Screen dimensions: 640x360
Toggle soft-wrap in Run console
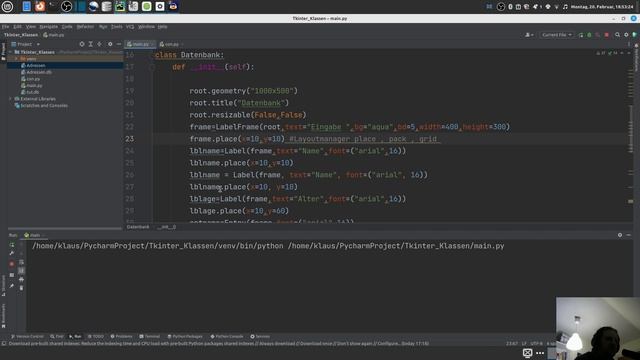click(x=21, y=262)
